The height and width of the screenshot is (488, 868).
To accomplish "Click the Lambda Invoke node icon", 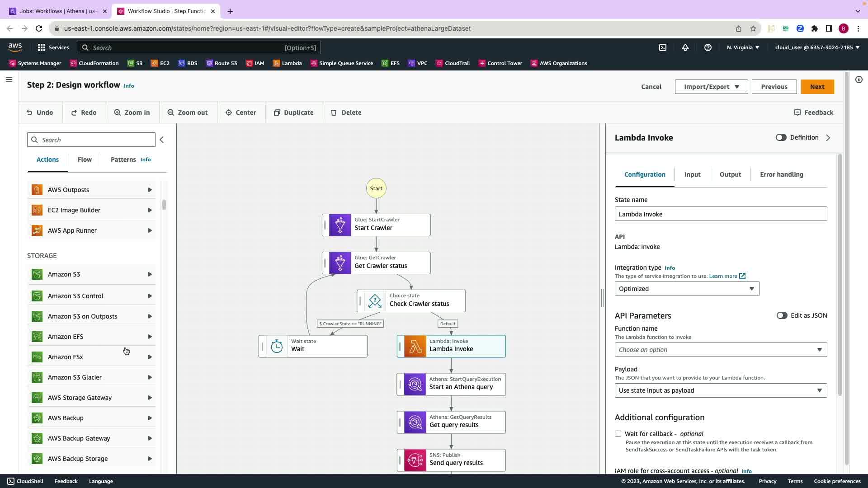I will pos(415,347).
